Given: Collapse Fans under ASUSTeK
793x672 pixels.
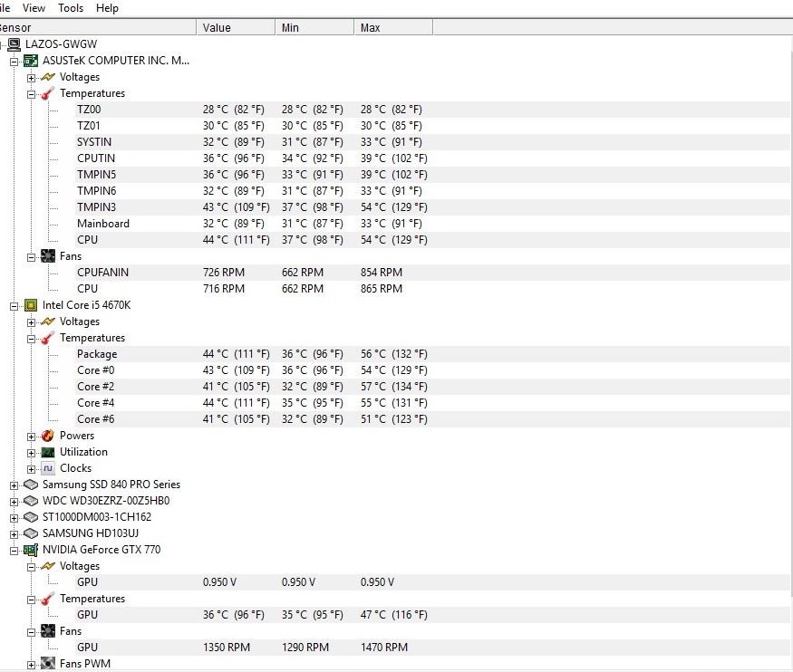Looking at the screenshot, I should (x=32, y=257).
